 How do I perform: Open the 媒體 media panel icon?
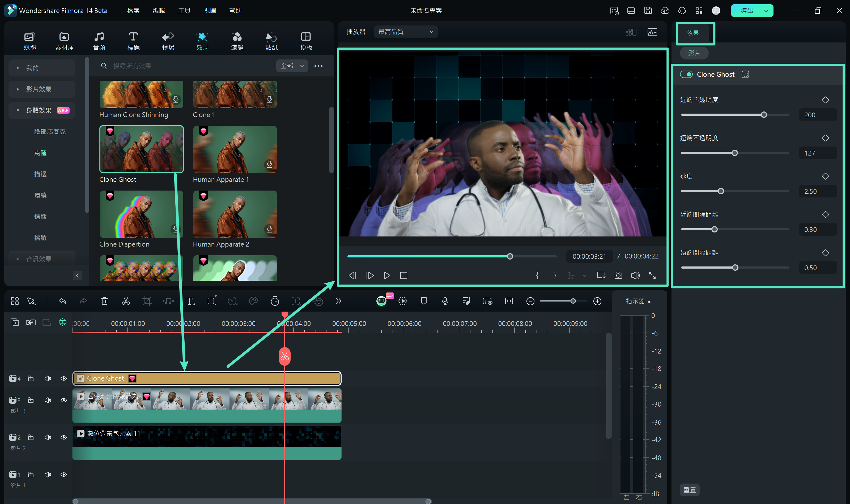coord(29,41)
